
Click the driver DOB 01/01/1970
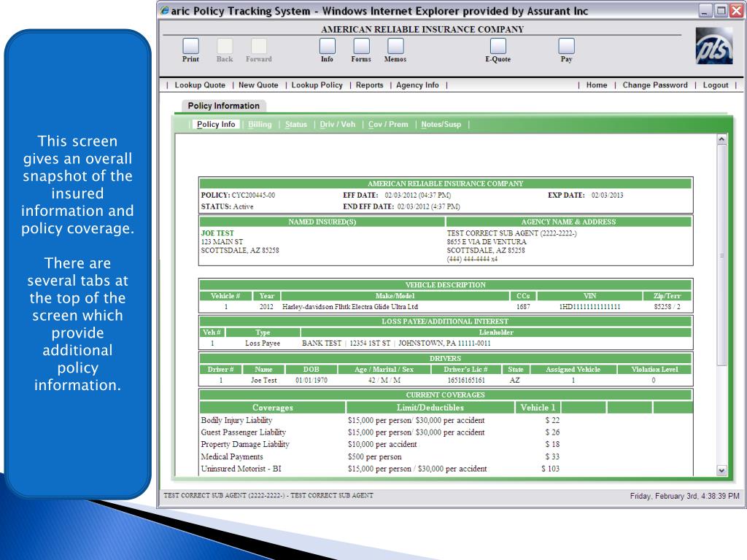[311, 381]
